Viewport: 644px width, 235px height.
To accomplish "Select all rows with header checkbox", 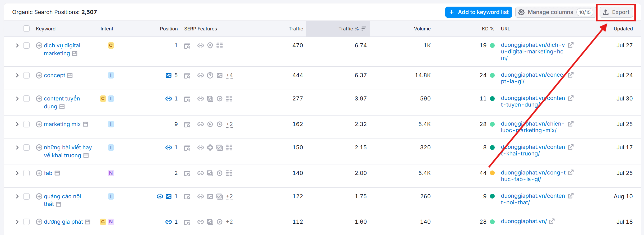I will [26, 29].
